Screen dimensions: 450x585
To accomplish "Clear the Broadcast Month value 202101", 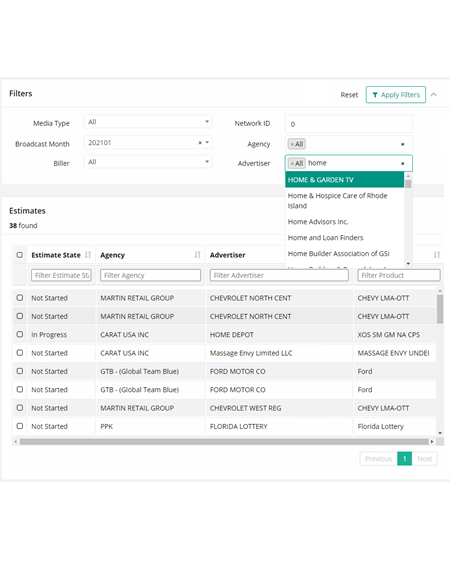I will click(200, 143).
